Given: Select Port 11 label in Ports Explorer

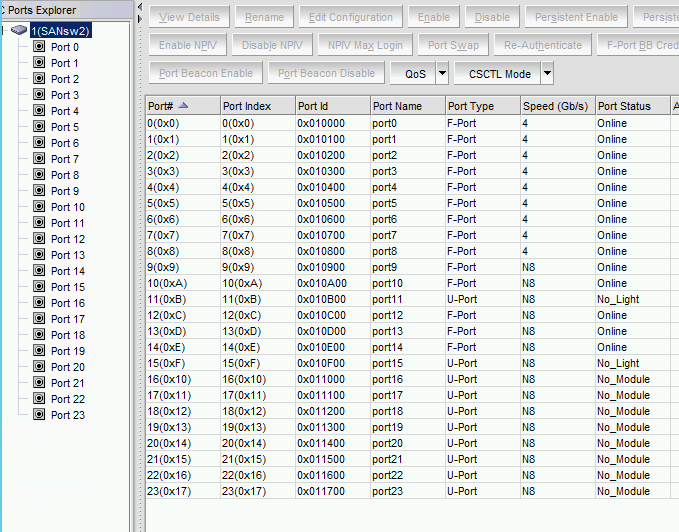Looking at the screenshot, I should (68, 223).
